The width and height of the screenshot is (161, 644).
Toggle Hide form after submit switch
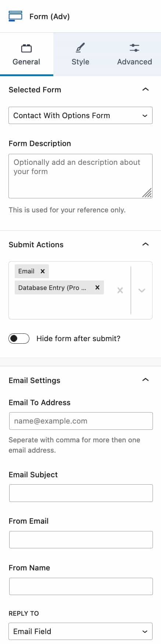[x=19, y=339]
